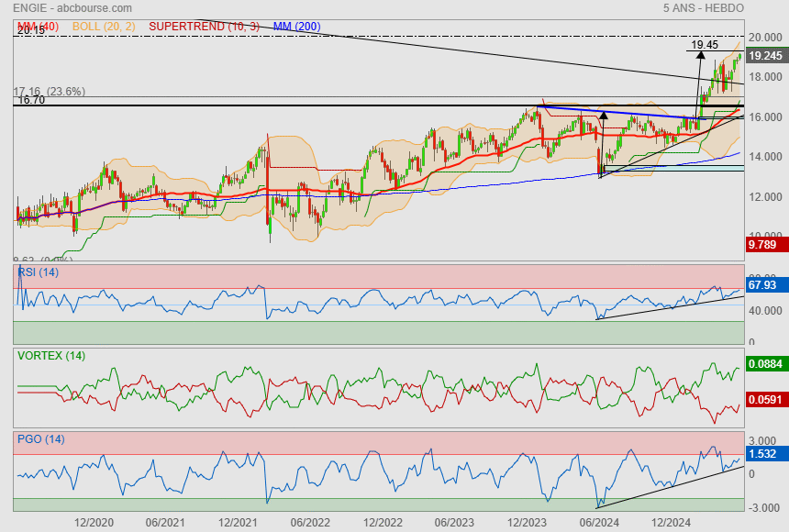The height and width of the screenshot is (532, 789).
Task: Click the red 0.0591 Vortex value tag
Action: click(x=766, y=400)
